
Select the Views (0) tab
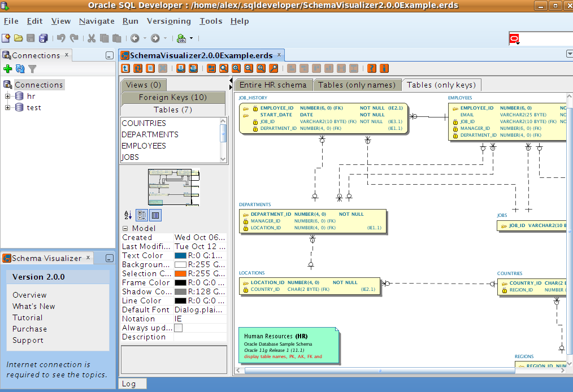click(144, 85)
